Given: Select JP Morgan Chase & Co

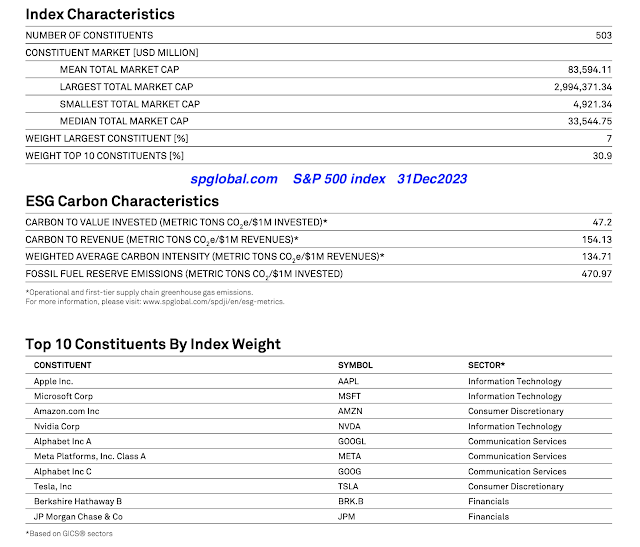Looking at the screenshot, I should pyautogui.click(x=78, y=516).
